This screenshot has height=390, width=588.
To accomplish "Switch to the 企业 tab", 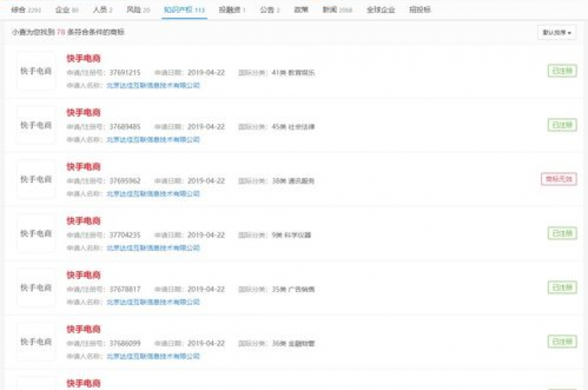I will [67, 10].
